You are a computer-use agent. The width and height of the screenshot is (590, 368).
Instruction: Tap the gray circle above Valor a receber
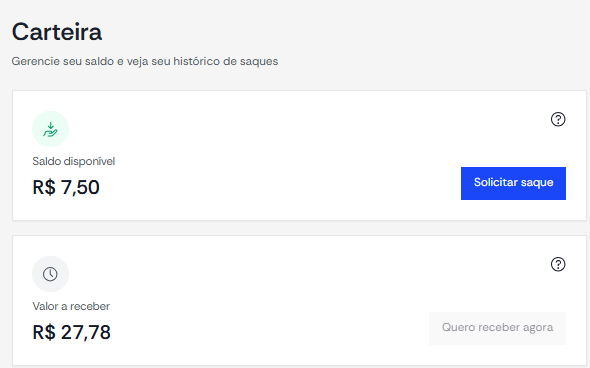[50, 274]
